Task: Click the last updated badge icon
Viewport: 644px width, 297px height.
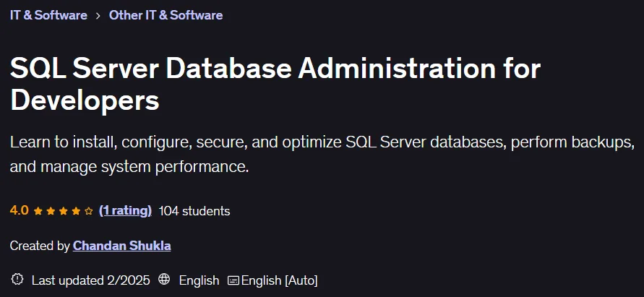Action: click(x=17, y=280)
